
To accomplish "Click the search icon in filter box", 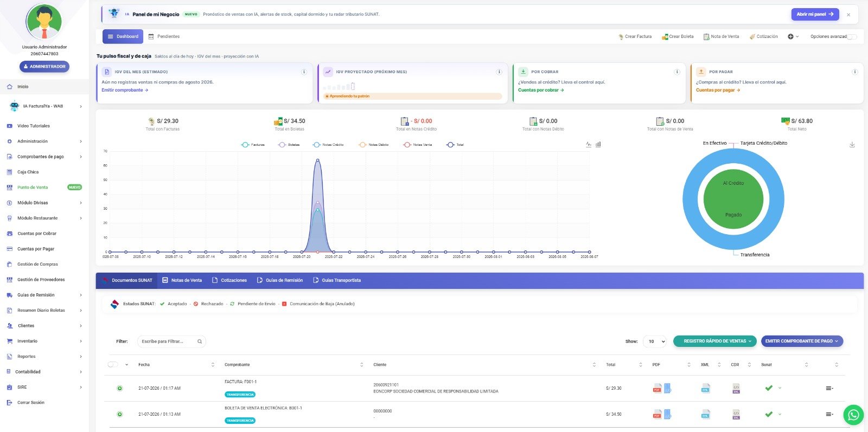I will point(200,341).
